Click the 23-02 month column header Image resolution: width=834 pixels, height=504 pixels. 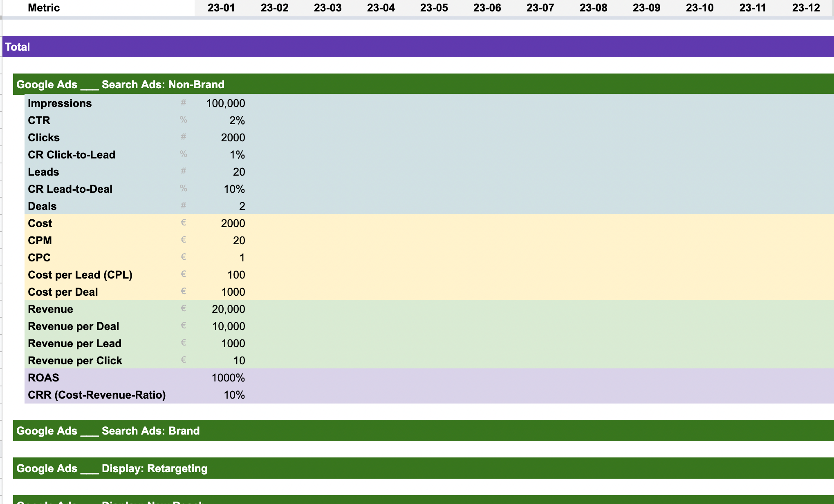click(274, 8)
